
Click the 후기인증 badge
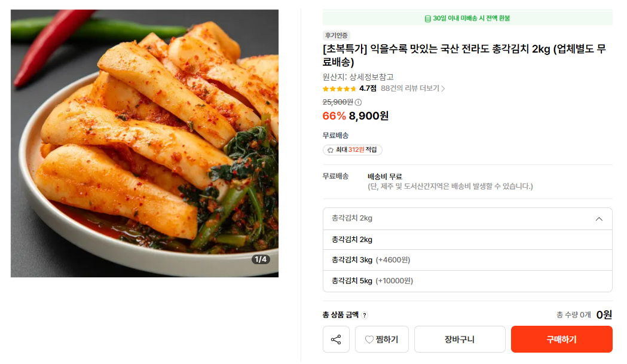point(337,36)
